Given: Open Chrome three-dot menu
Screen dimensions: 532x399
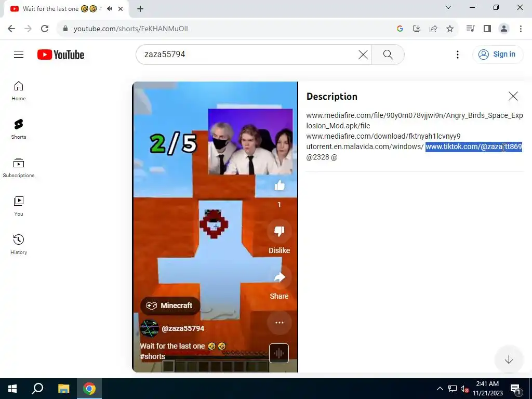Looking at the screenshot, I should tap(521, 29).
